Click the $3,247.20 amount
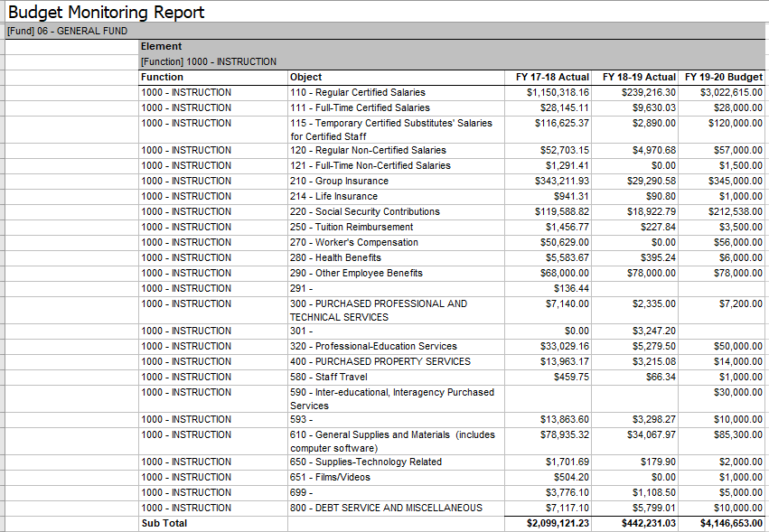Viewport: 769px width, 532px height. pos(653,331)
